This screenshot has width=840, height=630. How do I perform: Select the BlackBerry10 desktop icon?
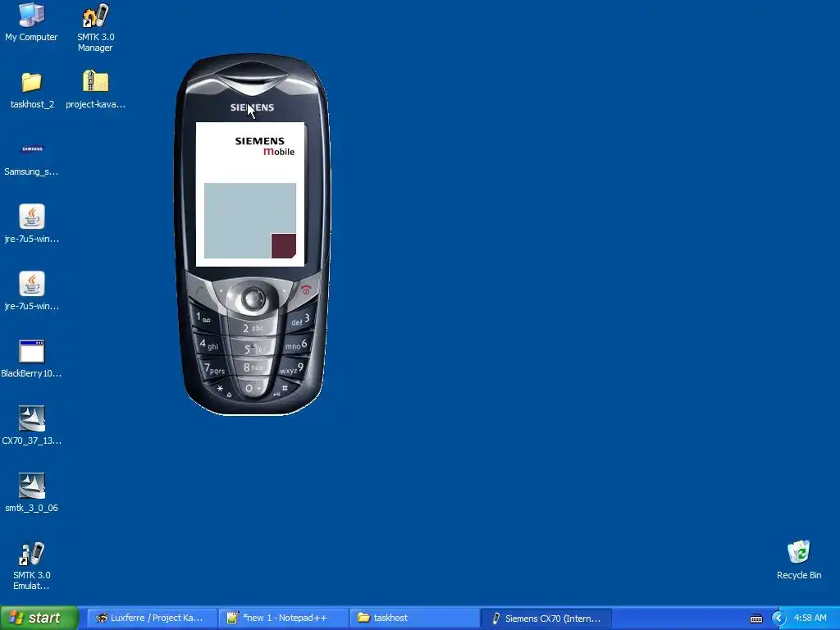(x=32, y=359)
